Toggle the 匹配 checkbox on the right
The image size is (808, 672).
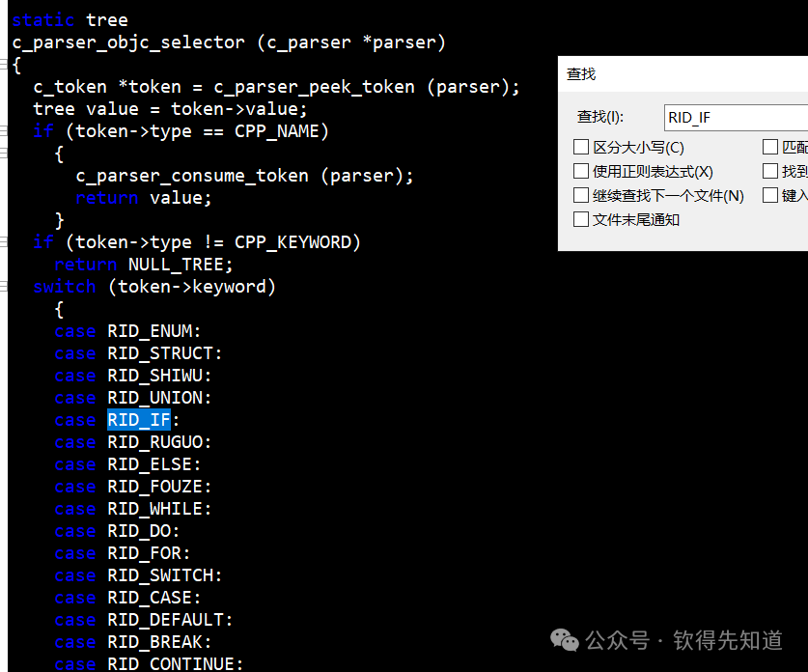click(772, 147)
